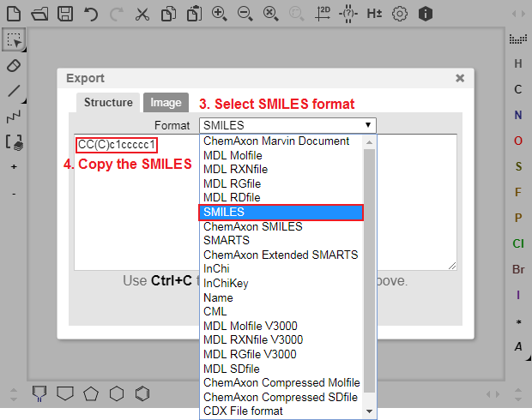The width and height of the screenshot is (532, 420).
Task: Pick Fluorine atom F
Action: pyautogui.click(x=517, y=192)
